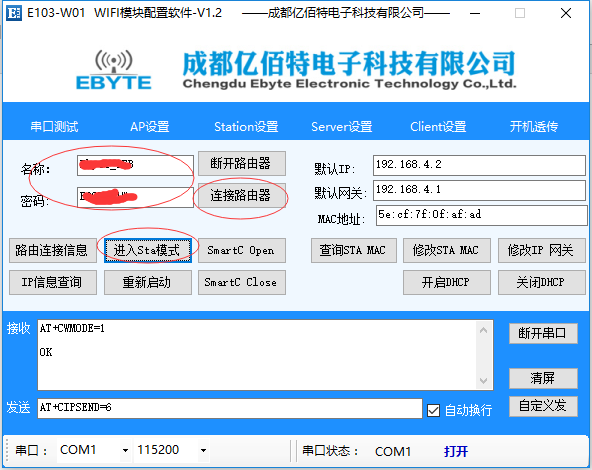592x470 pixels.
Task: Click the 查询STA MAC button
Action: point(354,250)
